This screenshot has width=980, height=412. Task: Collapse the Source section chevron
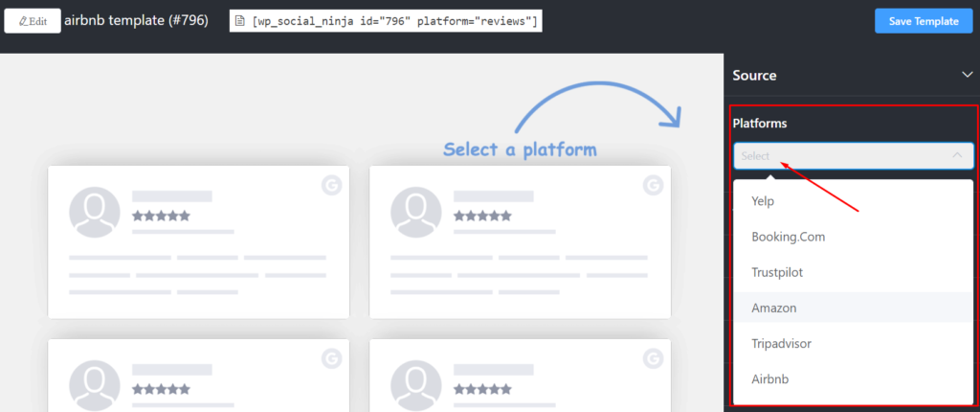coord(967,75)
